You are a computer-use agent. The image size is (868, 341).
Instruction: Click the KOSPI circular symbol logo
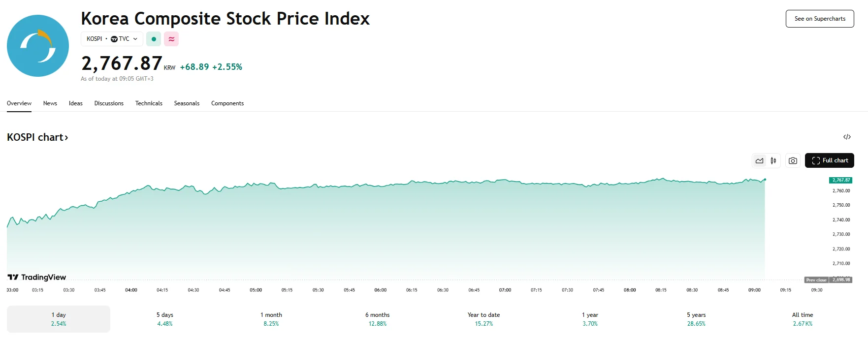pyautogui.click(x=37, y=45)
